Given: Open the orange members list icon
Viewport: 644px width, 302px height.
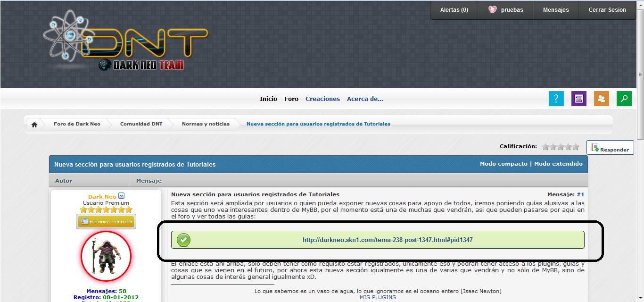Looking at the screenshot, I should [601, 99].
